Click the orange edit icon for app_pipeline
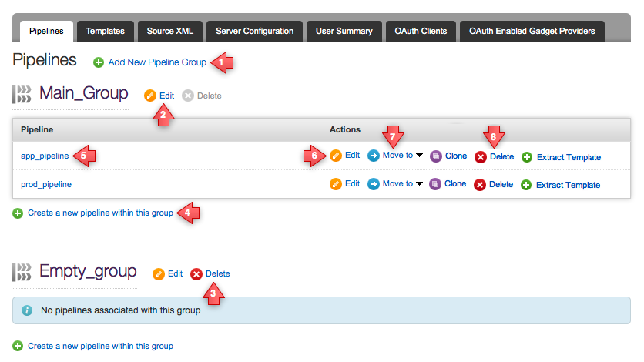This screenshot has width=644, height=362. point(336,156)
